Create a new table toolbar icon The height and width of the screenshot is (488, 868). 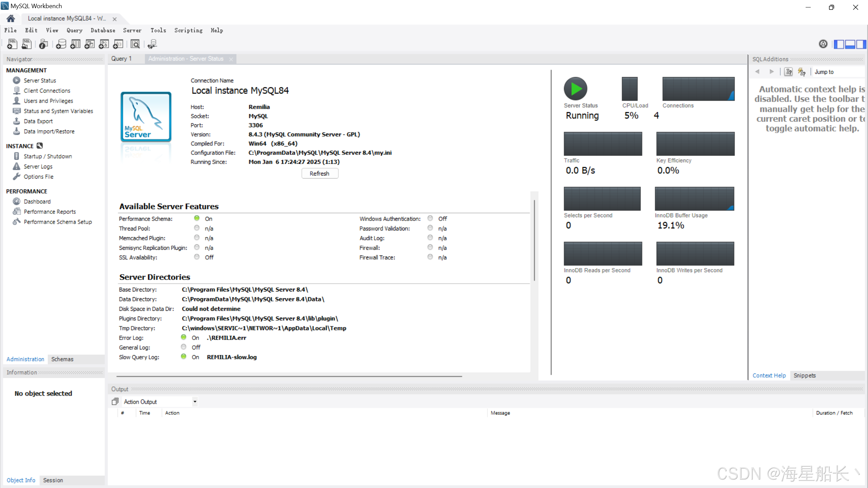coord(75,44)
